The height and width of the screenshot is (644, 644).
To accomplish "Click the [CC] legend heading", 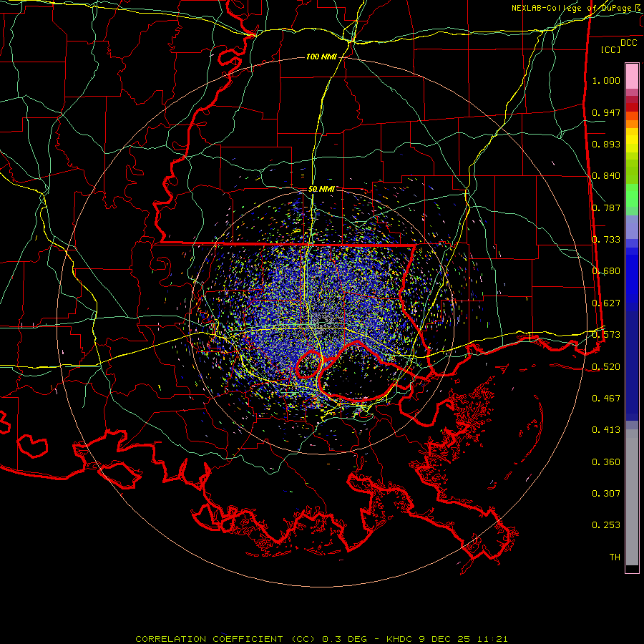I will point(610,49).
